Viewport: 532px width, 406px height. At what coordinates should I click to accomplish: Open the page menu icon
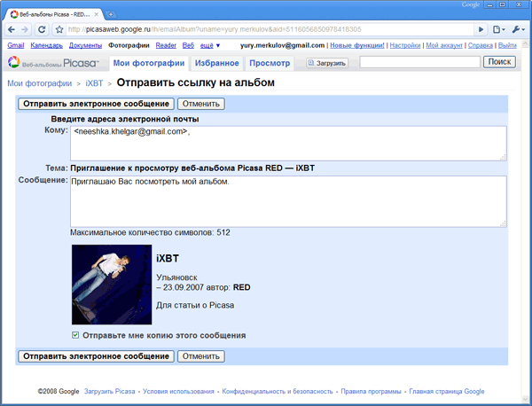coord(498,29)
